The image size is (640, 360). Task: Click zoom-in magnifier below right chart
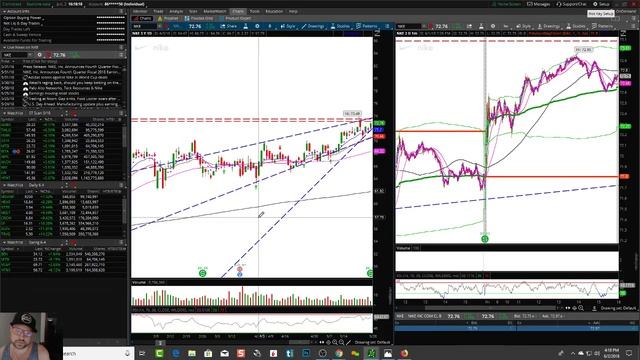[x=581, y=308]
